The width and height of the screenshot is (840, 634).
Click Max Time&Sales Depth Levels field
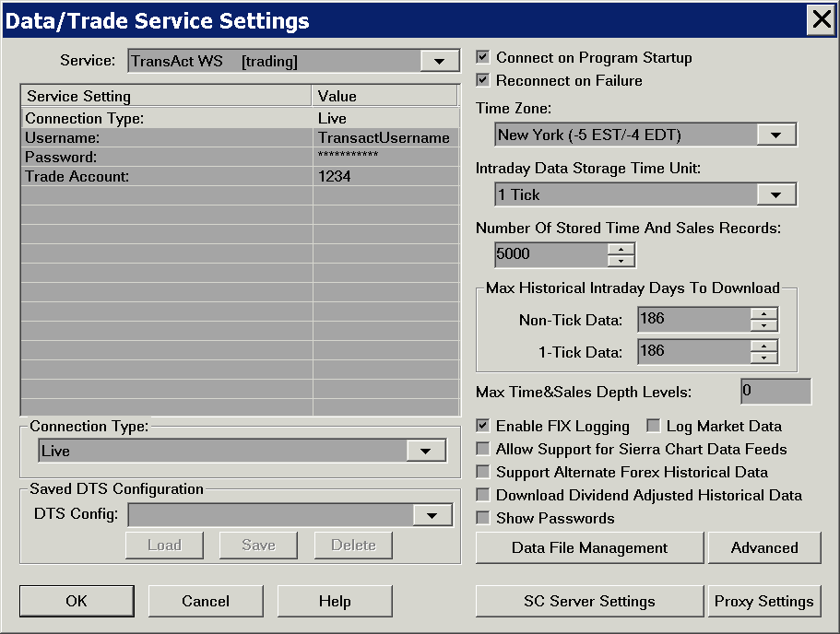pos(775,392)
